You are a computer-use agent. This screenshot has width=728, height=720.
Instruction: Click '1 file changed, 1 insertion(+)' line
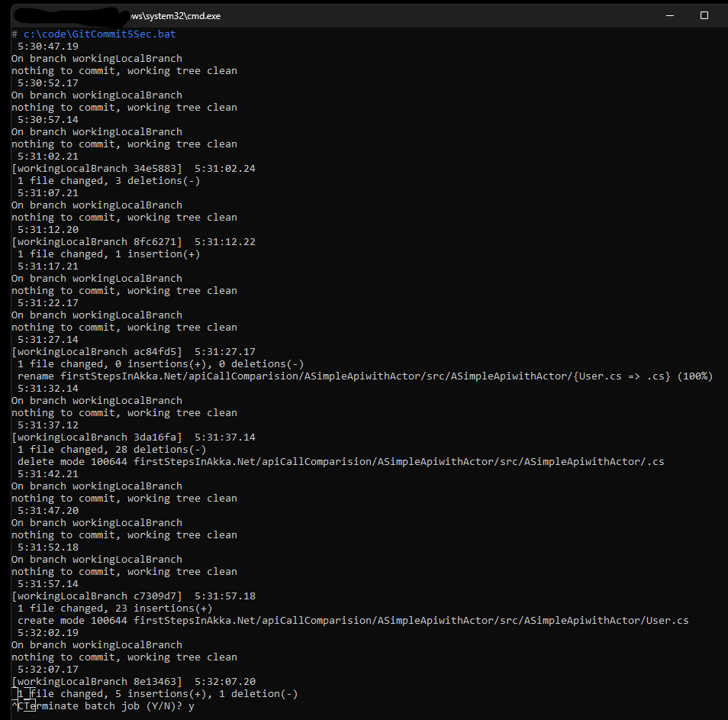coord(108,254)
